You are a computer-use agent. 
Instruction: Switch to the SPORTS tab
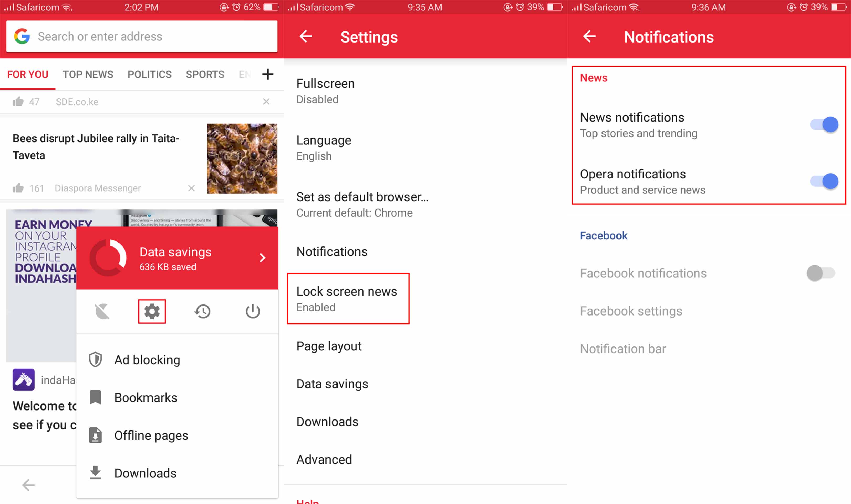[x=205, y=74]
